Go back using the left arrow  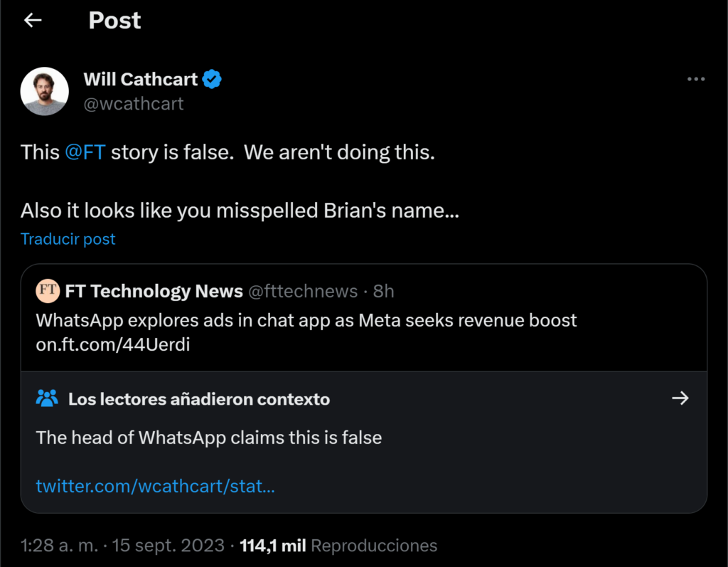point(33,21)
